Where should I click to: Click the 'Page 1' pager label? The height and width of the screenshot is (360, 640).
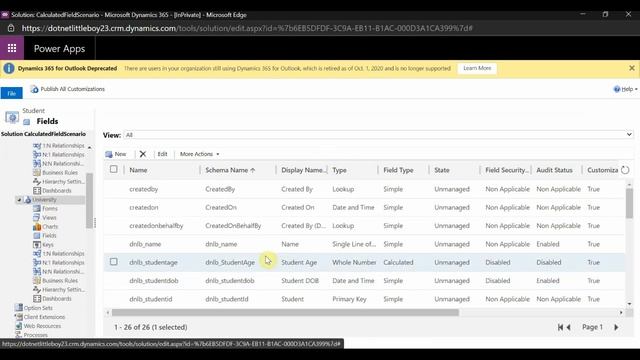(592, 327)
